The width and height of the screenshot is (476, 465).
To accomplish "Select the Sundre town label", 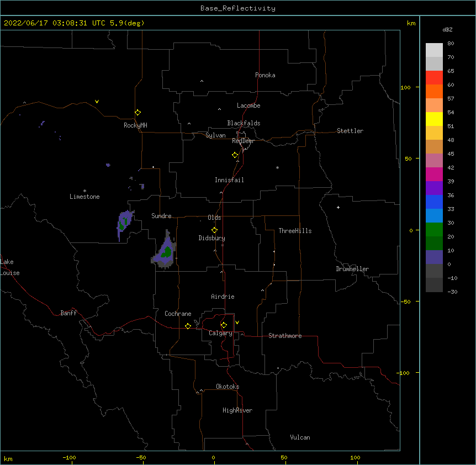I will click(161, 216).
